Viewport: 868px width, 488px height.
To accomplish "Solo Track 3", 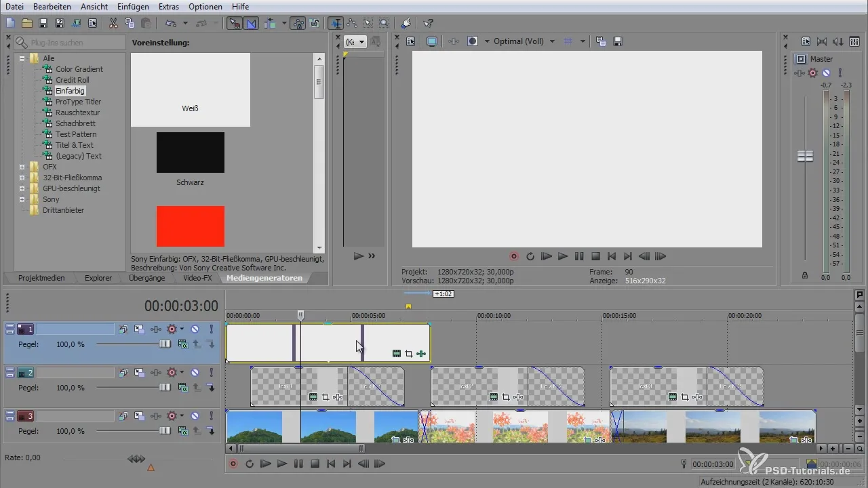I will [211, 416].
